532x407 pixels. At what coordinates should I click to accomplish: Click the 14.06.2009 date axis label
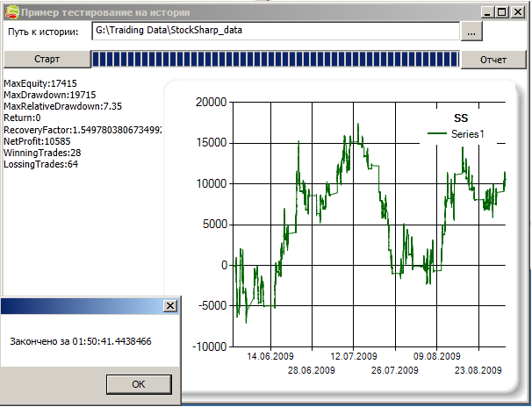(x=270, y=357)
